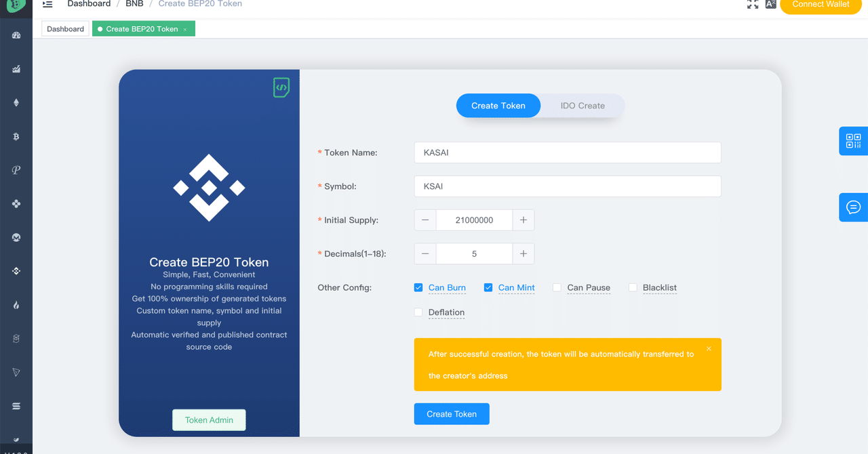Viewport: 868px width, 454px height.
Task: Click the Connect Wallet button
Action: (821, 5)
